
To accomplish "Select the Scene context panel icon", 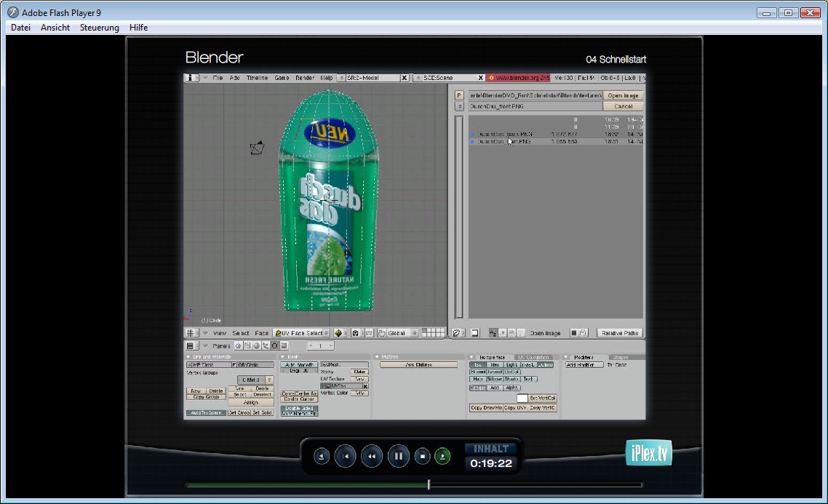I will (x=284, y=345).
